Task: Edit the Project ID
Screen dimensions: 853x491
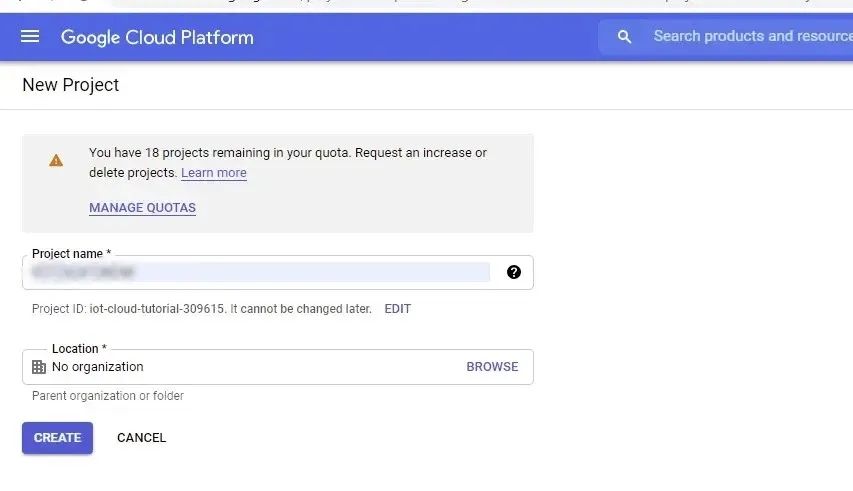Action: 398,309
